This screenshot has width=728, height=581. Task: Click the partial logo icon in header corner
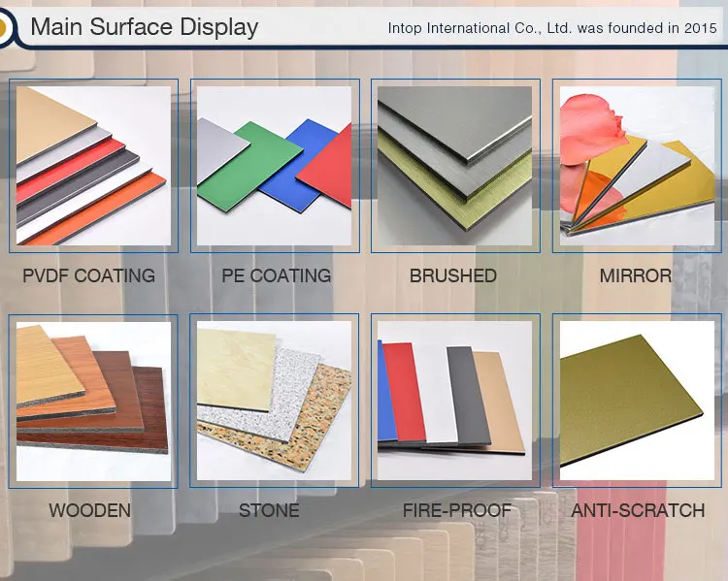point(6,26)
